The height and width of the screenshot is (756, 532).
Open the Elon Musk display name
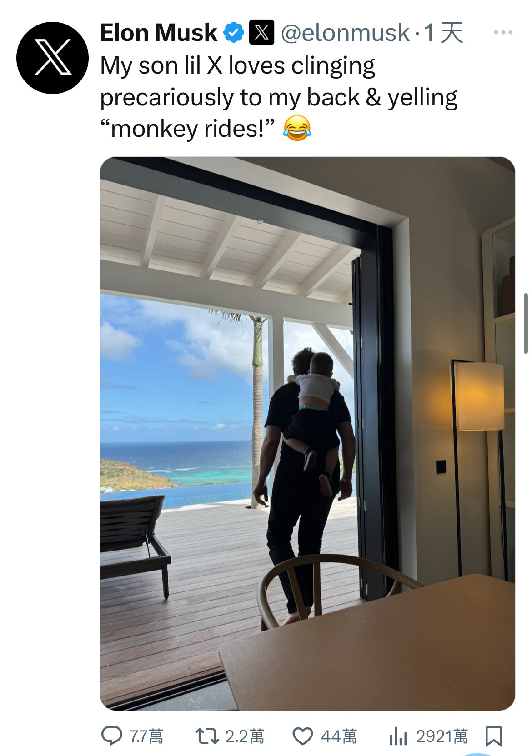[159, 33]
